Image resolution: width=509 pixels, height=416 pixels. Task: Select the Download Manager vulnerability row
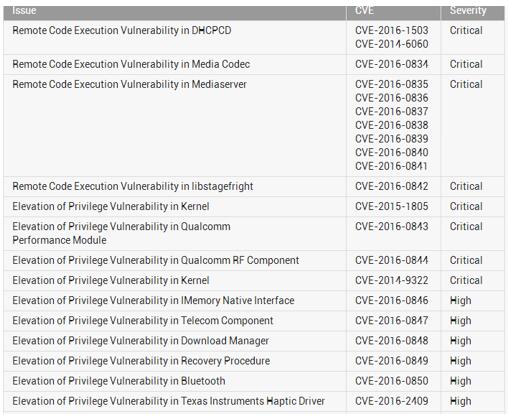point(254,341)
